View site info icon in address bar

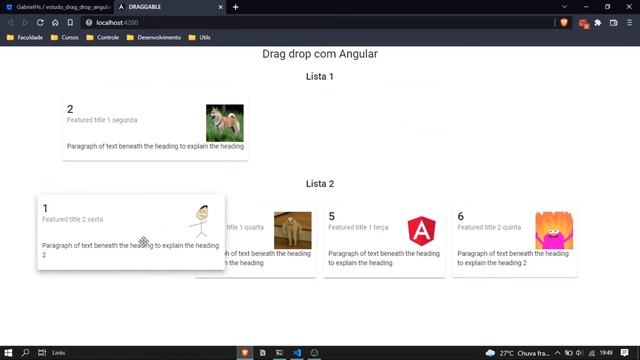(89, 22)
